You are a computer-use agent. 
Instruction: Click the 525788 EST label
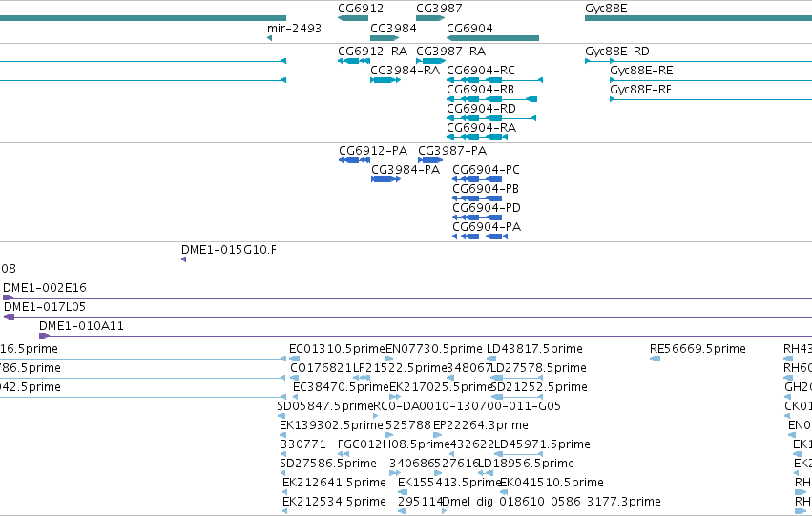(x=408, y=425)
